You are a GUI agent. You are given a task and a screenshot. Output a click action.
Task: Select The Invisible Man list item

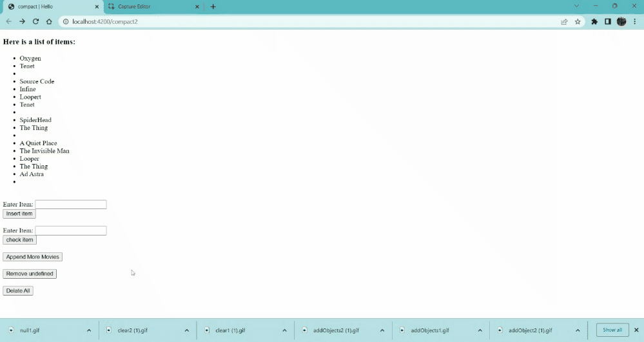[44, 151]
